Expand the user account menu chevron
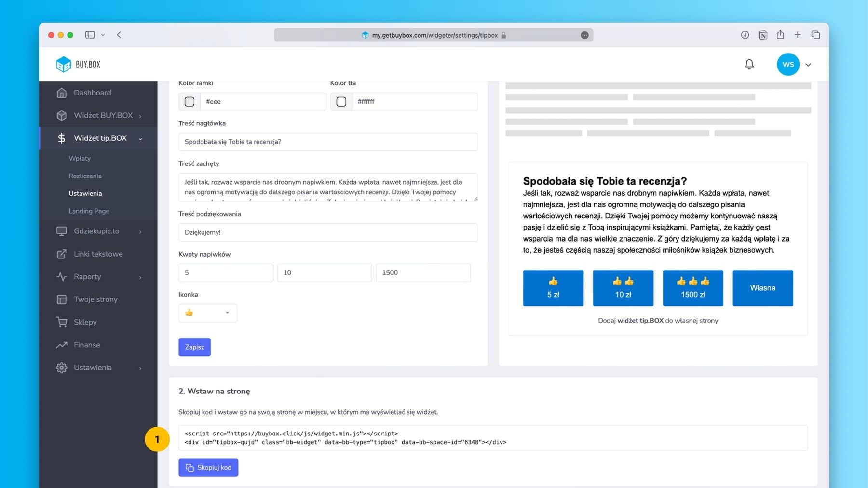 pos(808,65)
